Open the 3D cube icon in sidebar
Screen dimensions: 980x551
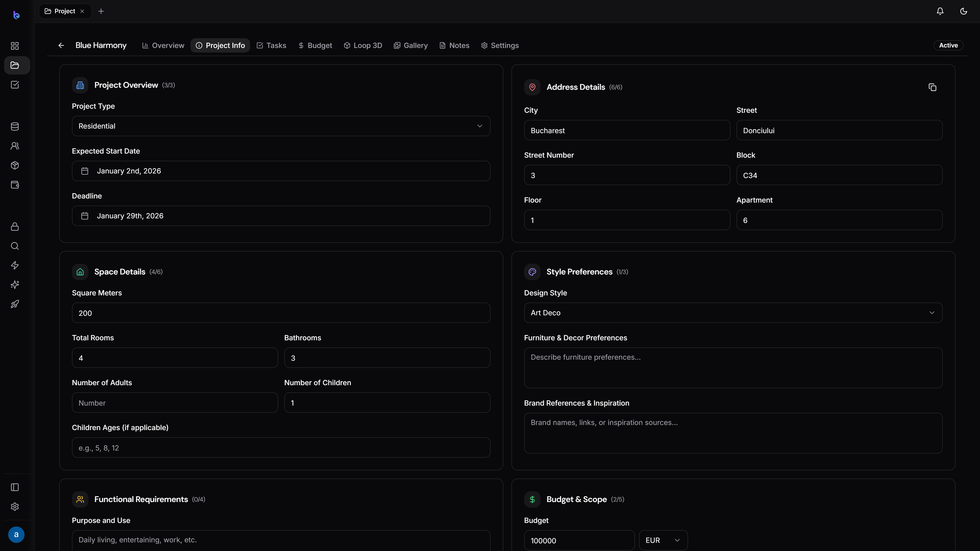pos(15,165)
